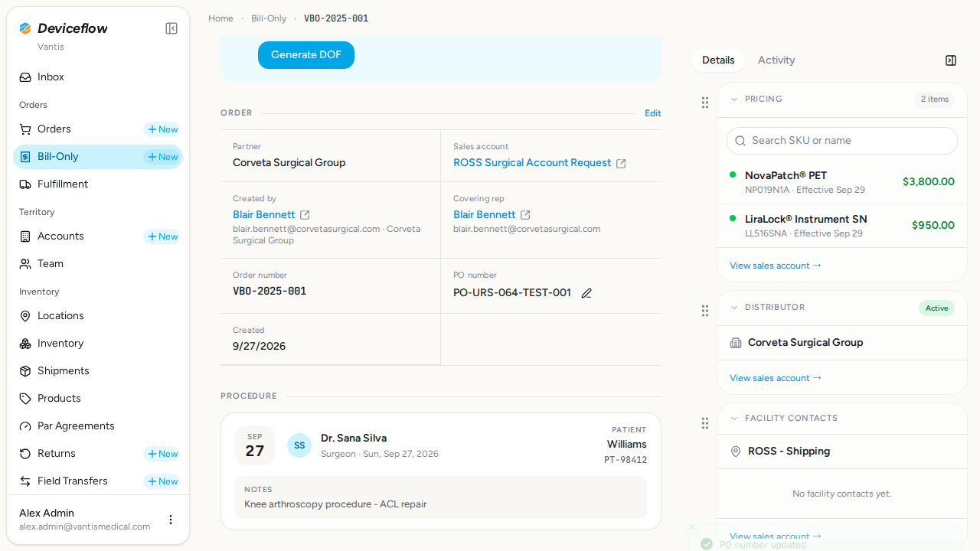Screen dimensions: 980x551
Task: Dismiss the PO number updated toast
Action: pyautogui.click(x=692, y=527)
